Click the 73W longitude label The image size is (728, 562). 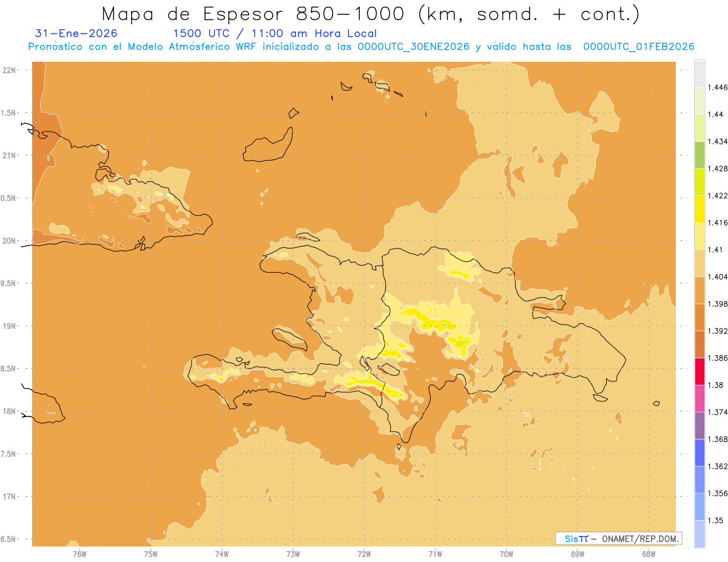[293, 554]
